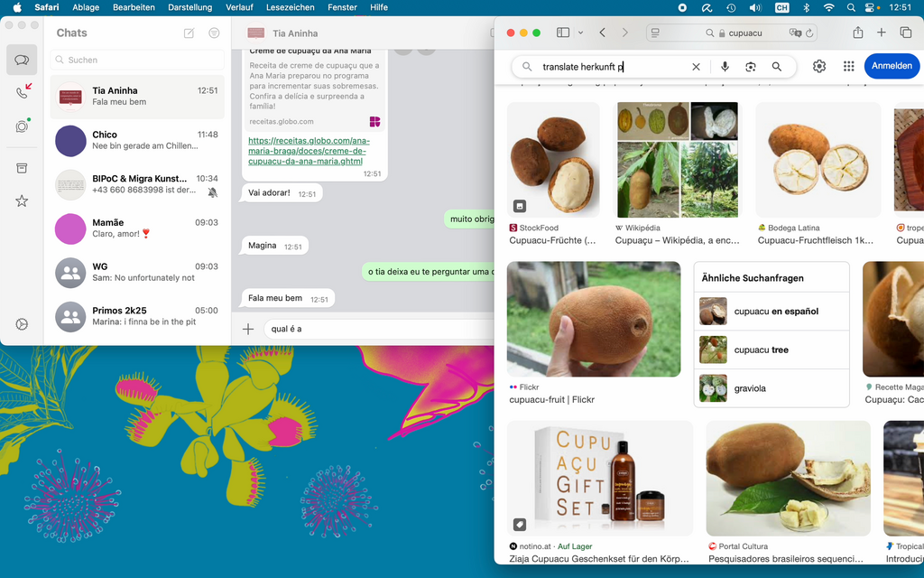Open the Safari page menu icon in address bar

coord(655,33)
